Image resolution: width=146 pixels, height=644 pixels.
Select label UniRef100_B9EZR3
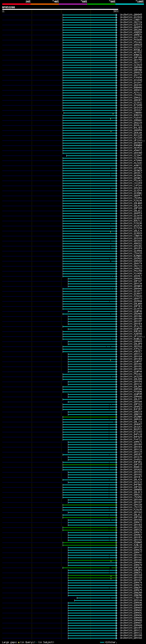(x=131, y=331)
